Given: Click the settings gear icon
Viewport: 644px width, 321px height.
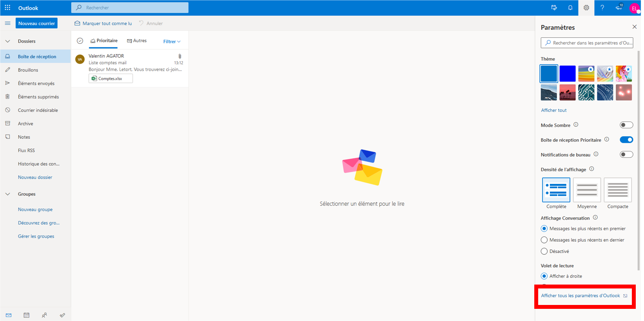Looking at the screenshot, I should [x=586, y=8].
